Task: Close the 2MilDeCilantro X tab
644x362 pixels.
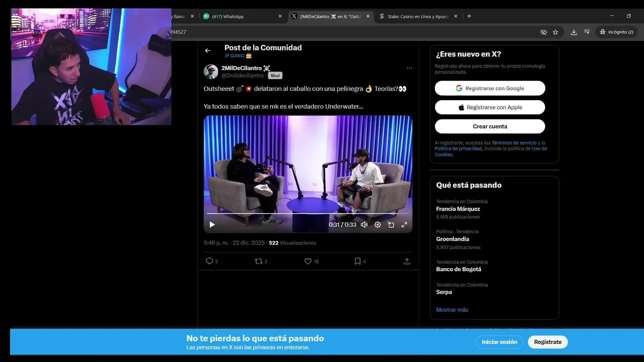Action: [x=368, y=16]
